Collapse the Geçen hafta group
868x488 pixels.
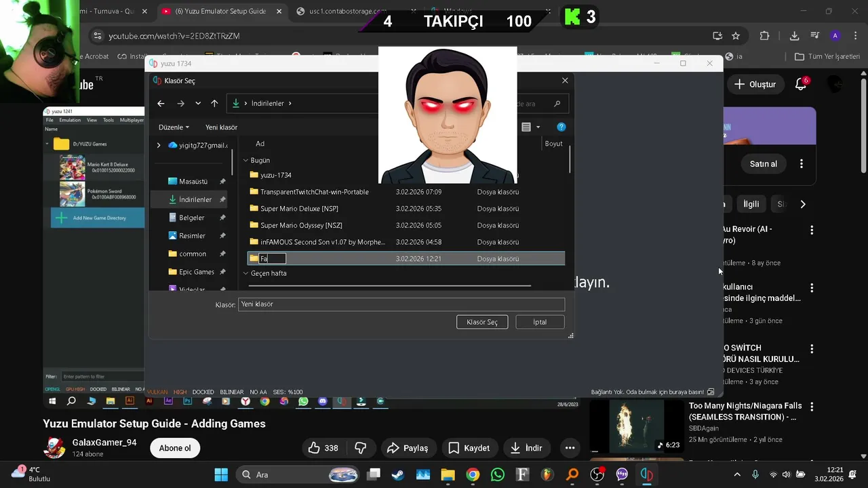pos(245,273)
